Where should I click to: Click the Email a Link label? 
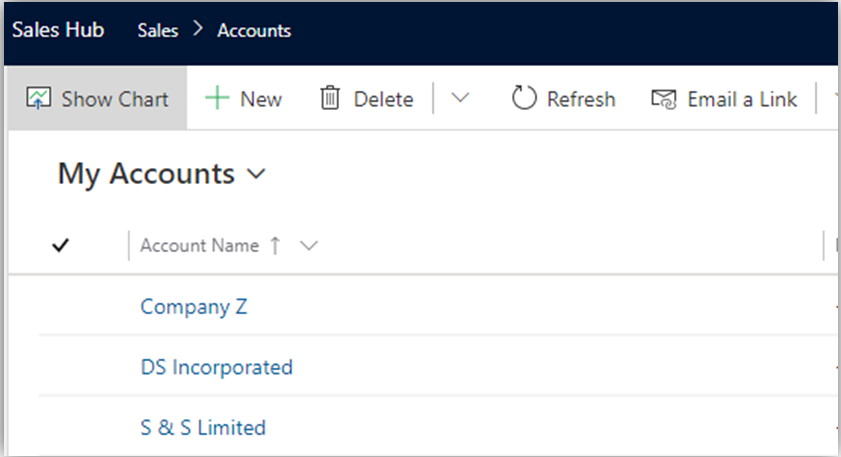(742, 99)
